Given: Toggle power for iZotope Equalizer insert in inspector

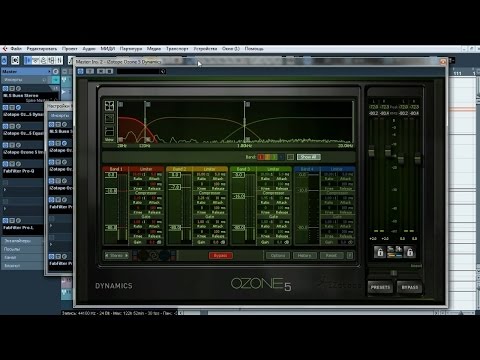Looking at the screenshot, I should pos(5,126).
